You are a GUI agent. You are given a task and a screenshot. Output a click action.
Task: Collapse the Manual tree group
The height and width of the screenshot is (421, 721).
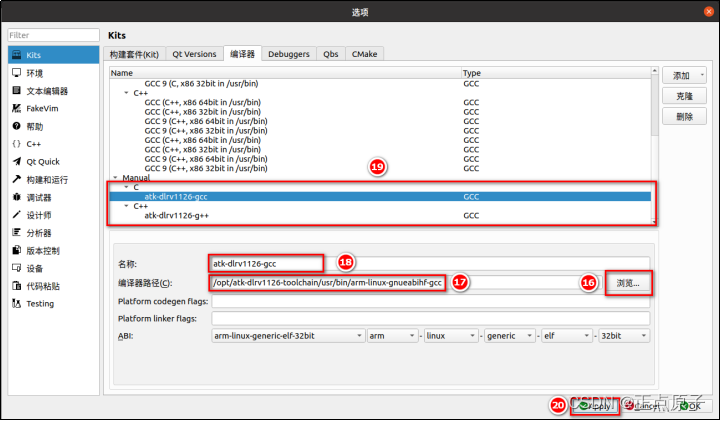pyautogui.click(x=115, y=177)
